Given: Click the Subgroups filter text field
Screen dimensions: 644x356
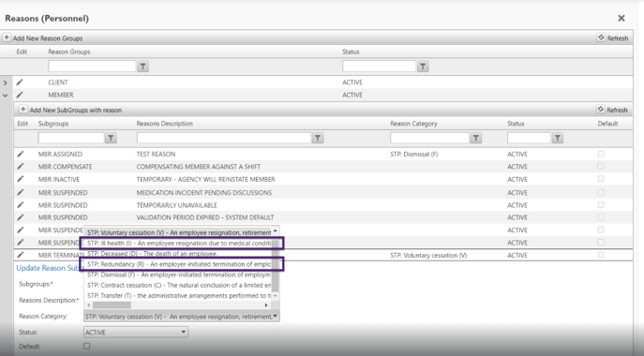Looking at the screenshot, I should pyautogui.click(x=71, y=138).
